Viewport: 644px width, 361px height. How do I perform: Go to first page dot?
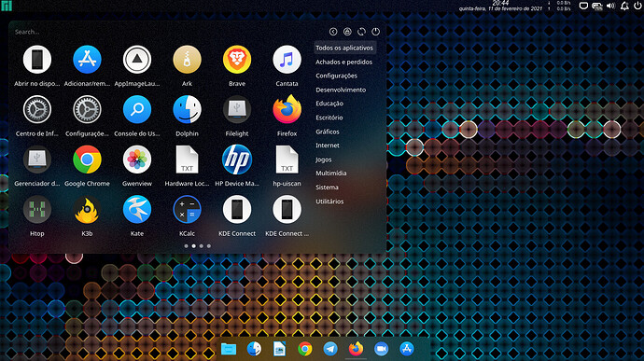point(186,246)
